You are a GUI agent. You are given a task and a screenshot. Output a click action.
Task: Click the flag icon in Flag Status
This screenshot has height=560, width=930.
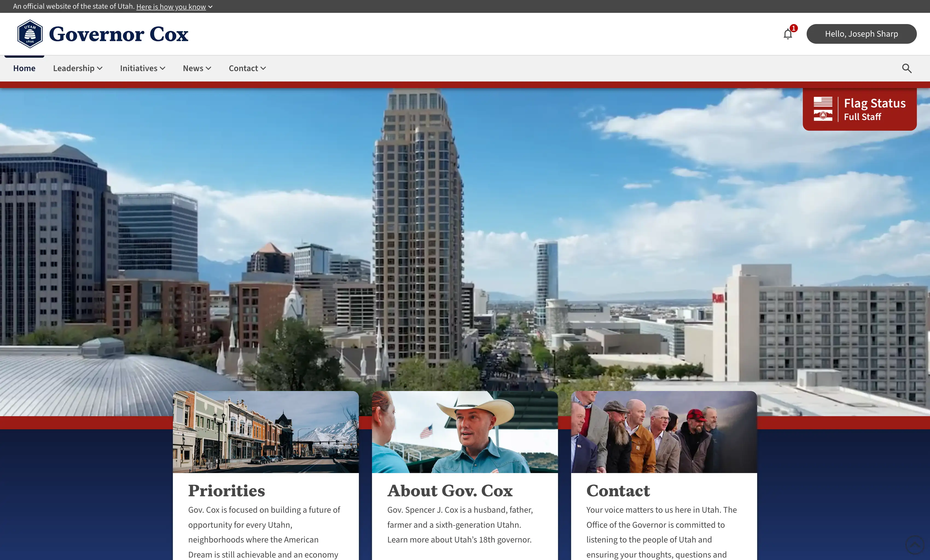coord(823,109)
